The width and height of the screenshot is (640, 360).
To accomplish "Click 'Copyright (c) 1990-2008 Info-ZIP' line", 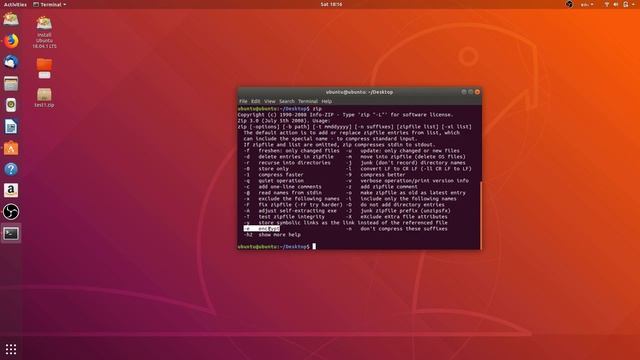I will [345, 115].
